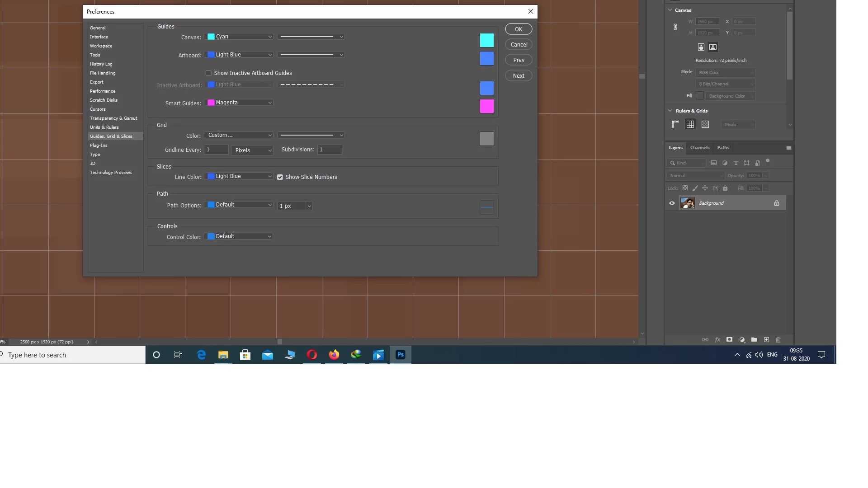Select portrait canvas orientation icon
Viewport: 868px width, 488px height.
[701, 47]
